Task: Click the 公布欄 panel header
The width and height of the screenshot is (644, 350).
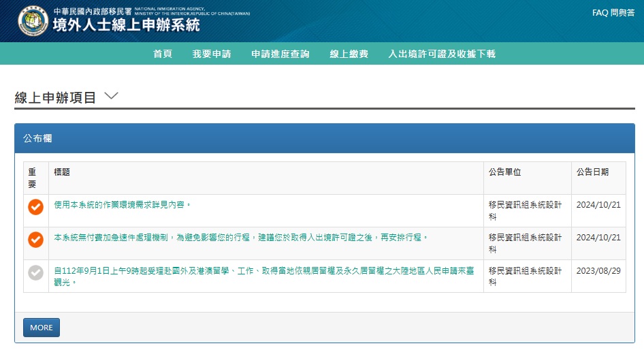Action: (38, 138)
